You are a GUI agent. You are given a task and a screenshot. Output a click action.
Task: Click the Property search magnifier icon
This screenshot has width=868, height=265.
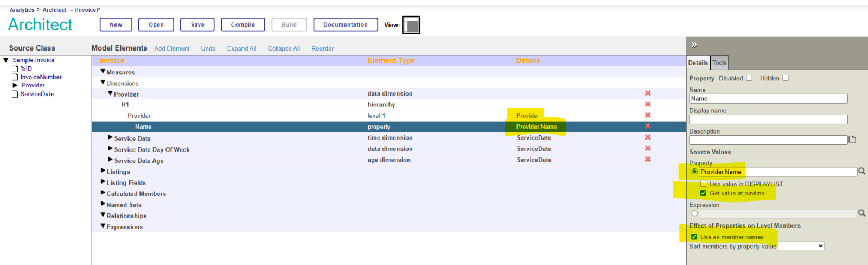[861, 172]
